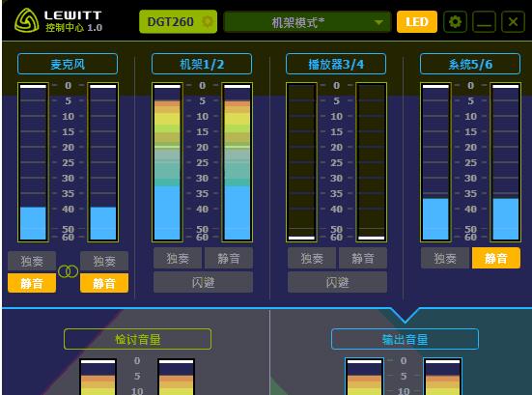
Task: Expand the down arrow above 输出音量
Action: click(405, 315)
